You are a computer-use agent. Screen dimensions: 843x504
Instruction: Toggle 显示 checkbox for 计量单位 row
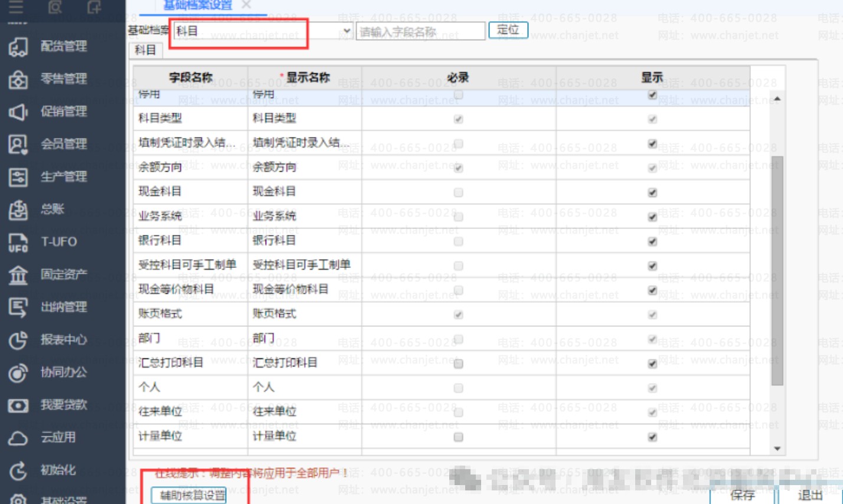652,437
